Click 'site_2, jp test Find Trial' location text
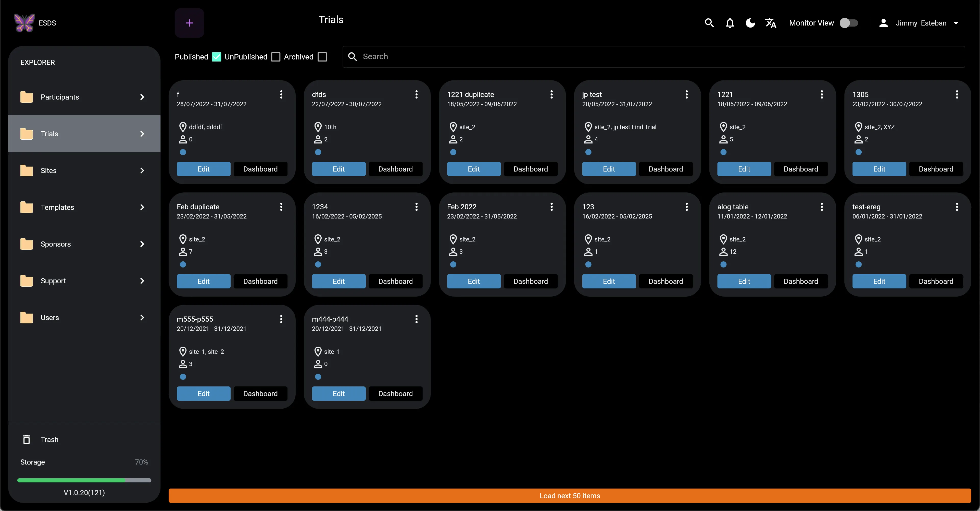This screenshot has width=980, height=511. click(625, 127)
